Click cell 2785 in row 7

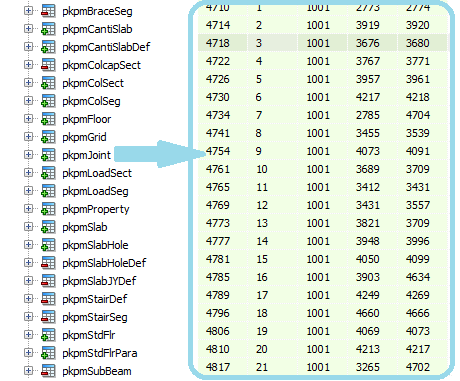(x=368, y=115)
